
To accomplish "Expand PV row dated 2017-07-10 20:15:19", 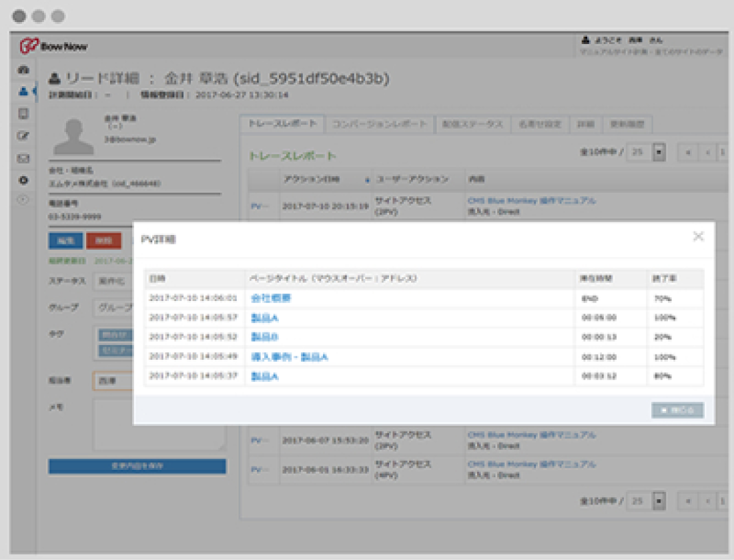I will coord(260,206).
